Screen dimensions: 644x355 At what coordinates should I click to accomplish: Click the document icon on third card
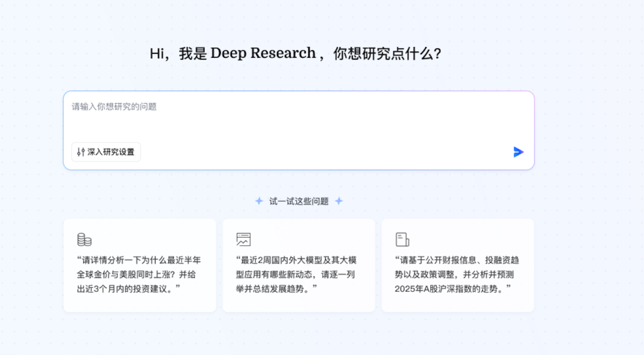(402, 239)
